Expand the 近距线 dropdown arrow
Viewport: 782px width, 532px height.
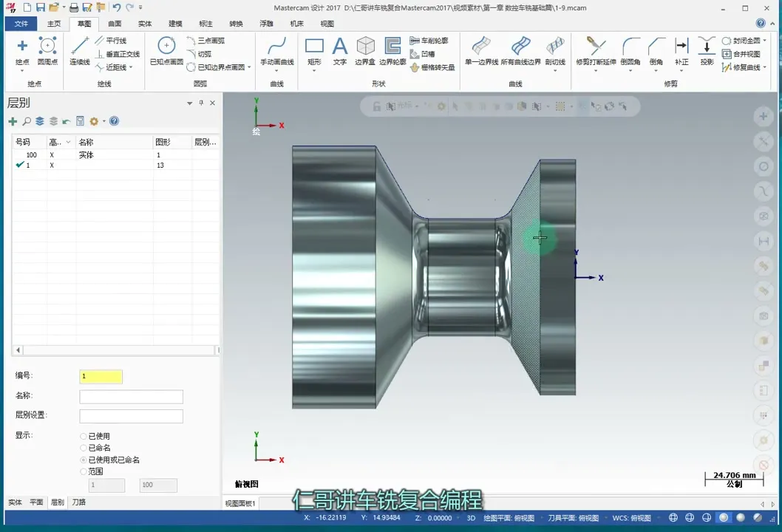(x=131, y=67)
